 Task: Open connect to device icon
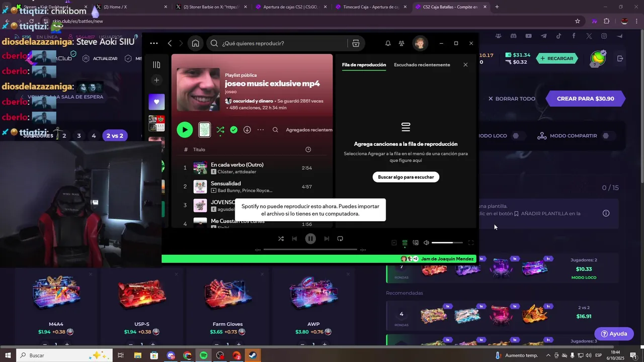click(416, 243)
